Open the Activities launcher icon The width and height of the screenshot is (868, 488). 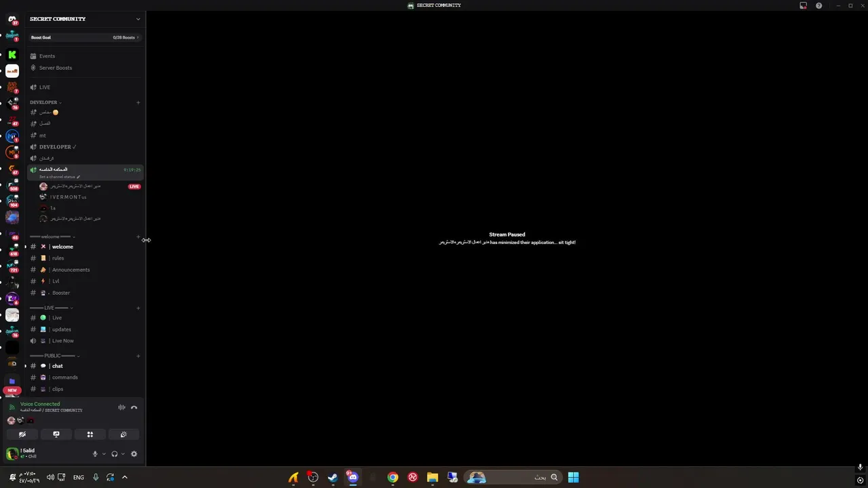[x=90, y=434]
